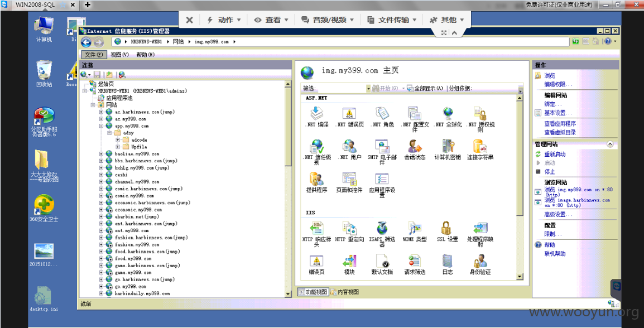Viewport: 644px width, 328px height.
Task: Click the IIS back navigation arrow
Action: point(86,42)
